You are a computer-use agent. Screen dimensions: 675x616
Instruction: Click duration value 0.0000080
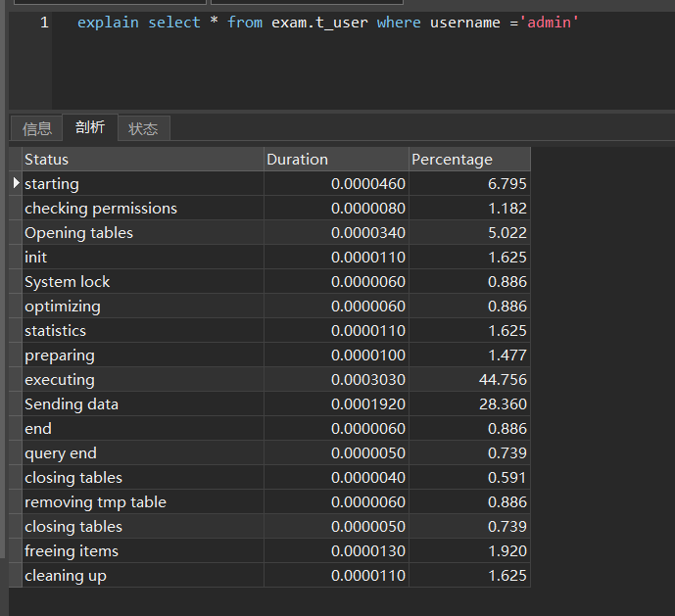click(368, 209)
